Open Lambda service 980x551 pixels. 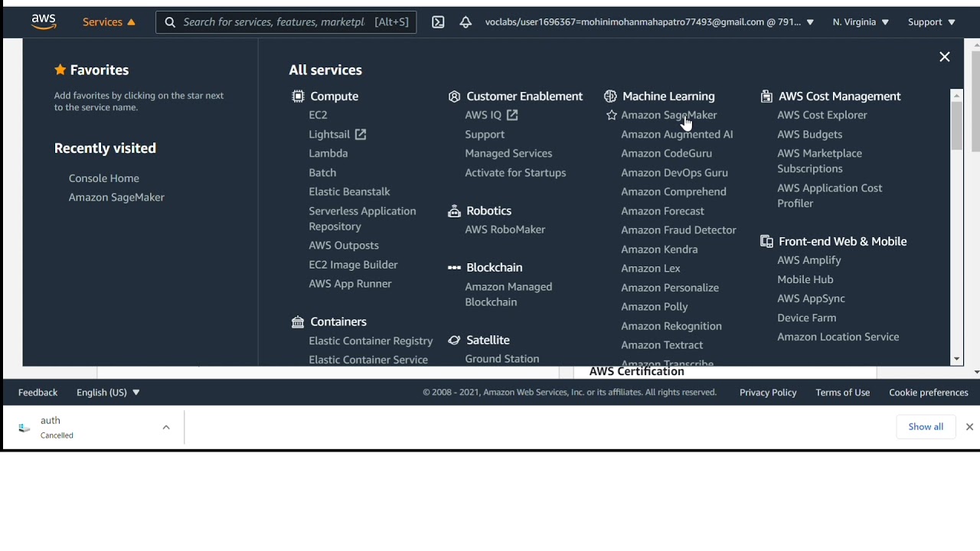tap(328, 153)
